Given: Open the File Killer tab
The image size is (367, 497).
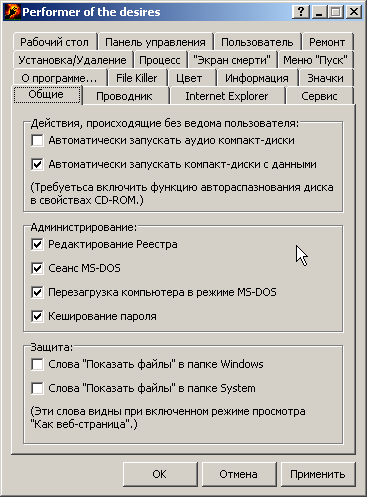Looking at the screenshot, I should click(137, 78).
